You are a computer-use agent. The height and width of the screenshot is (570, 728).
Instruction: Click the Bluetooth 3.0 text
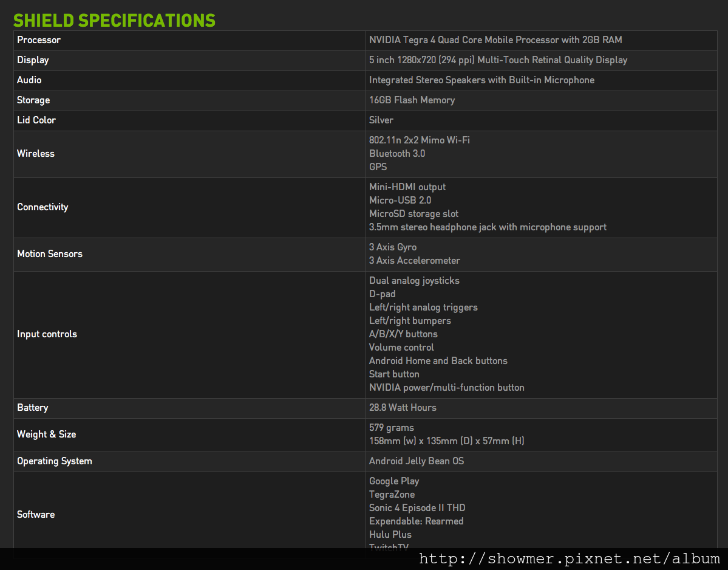pos(397,154)
